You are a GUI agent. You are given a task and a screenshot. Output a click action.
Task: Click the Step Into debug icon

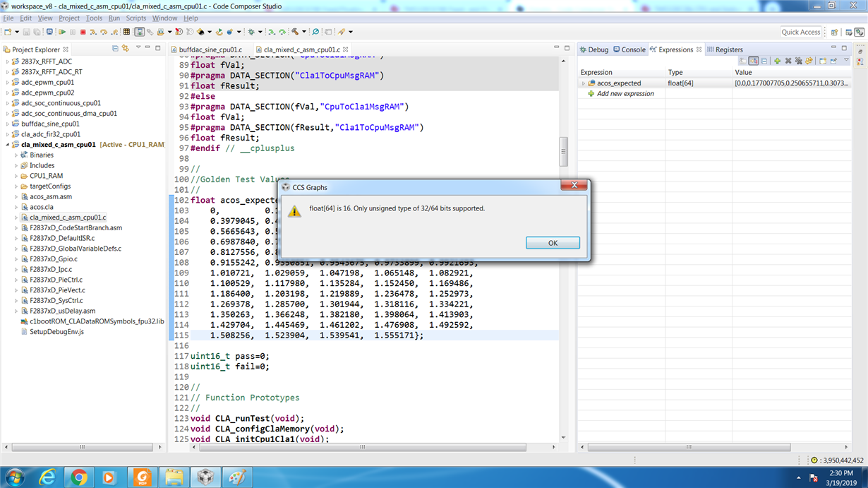point(92,32)
